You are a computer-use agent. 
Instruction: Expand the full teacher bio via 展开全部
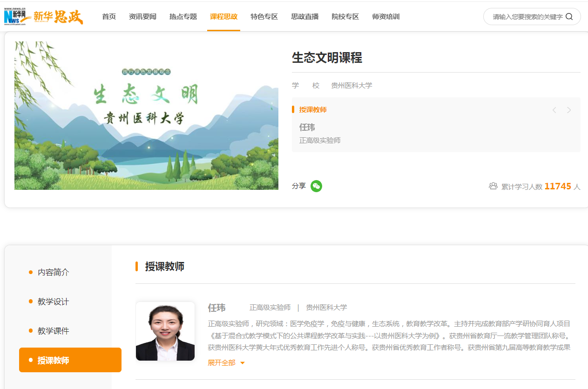pos(226,363)
